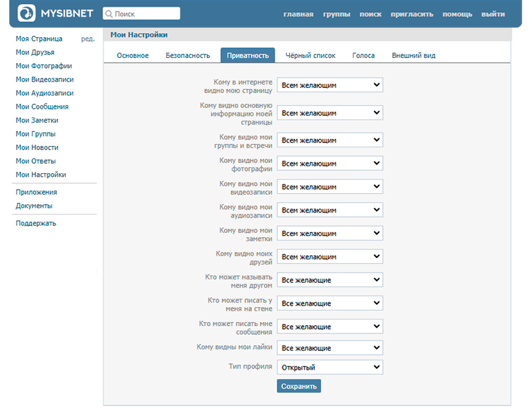The height and width of the screenshot is (408, 532).
Task: Open the Кто может писать мне сообщения dropdown
Action: point(330,327)
